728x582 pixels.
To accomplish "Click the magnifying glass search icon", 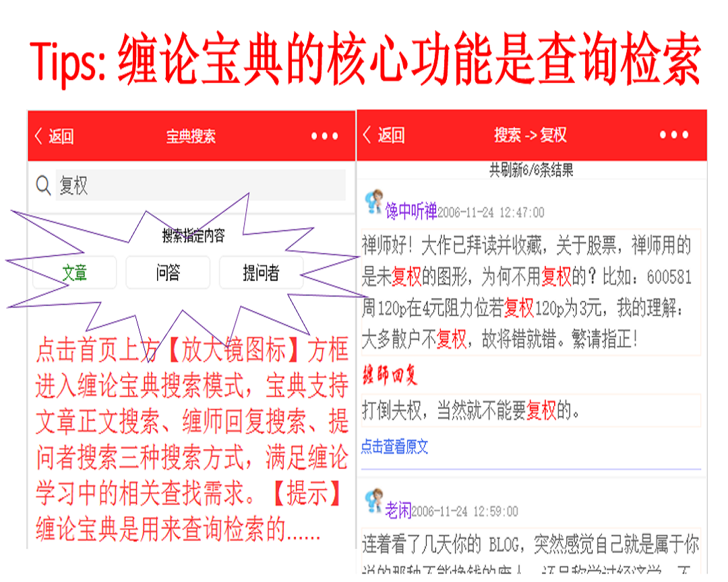I will pyautogui.click(x=43, y=186).
